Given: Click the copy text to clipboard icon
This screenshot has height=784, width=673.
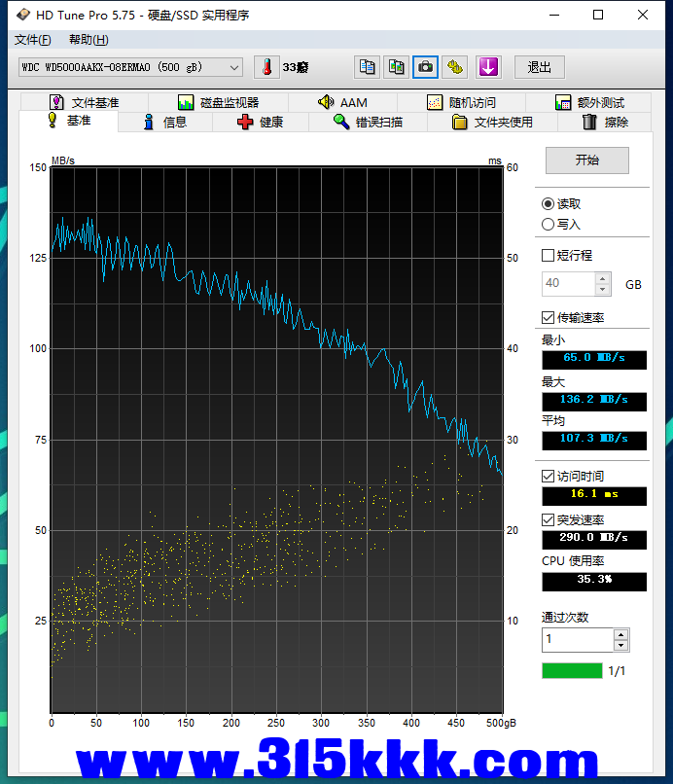Looking at the screenshot, I should click(367, 67).
